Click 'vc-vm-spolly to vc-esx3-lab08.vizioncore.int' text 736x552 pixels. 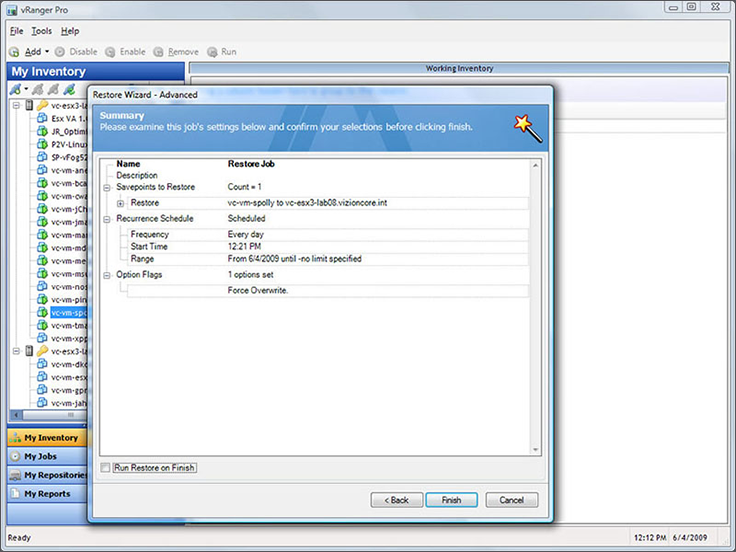307,203
